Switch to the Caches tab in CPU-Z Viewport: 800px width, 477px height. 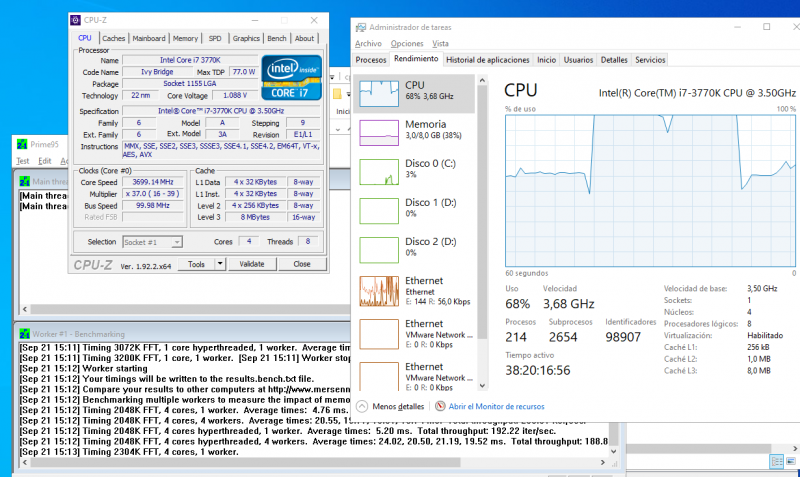[113, 38]
